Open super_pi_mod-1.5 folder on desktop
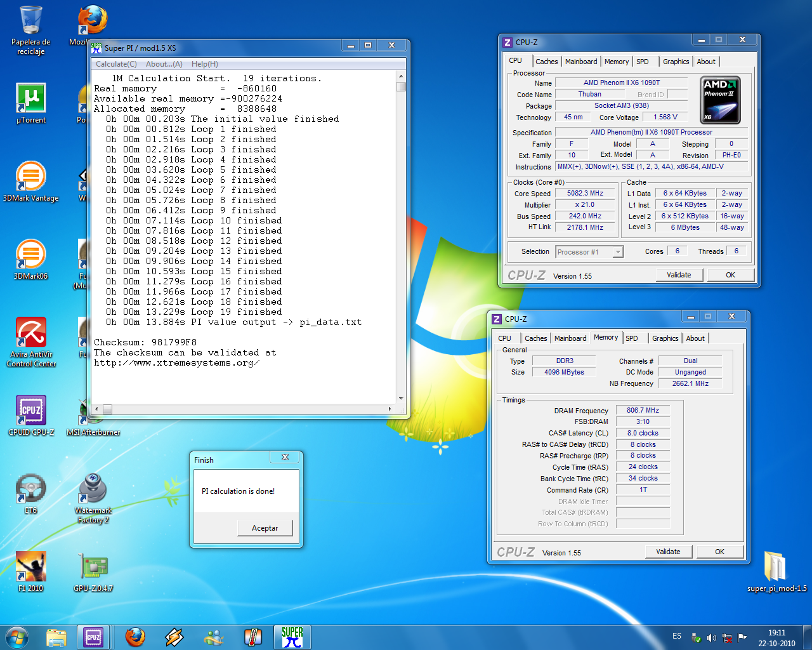The image size is (812, 650). pyautogui.click(x=776, y=572)
